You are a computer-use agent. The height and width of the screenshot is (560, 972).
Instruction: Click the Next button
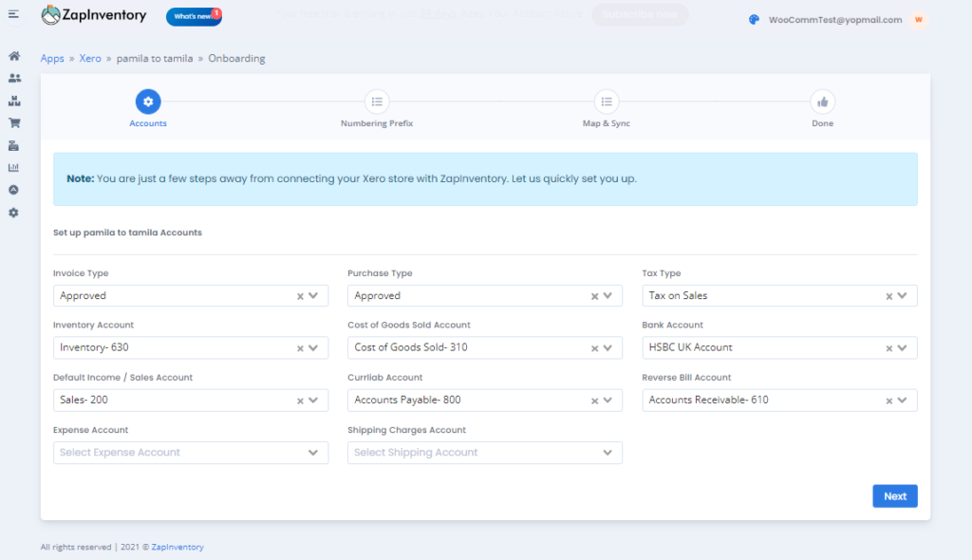(894, 495)
